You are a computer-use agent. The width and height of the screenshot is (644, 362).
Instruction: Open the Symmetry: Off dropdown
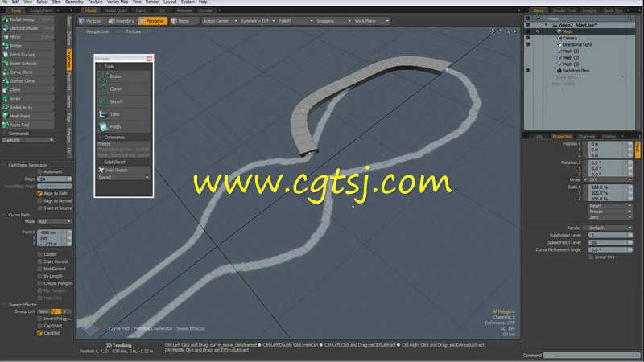coord(258,21)
